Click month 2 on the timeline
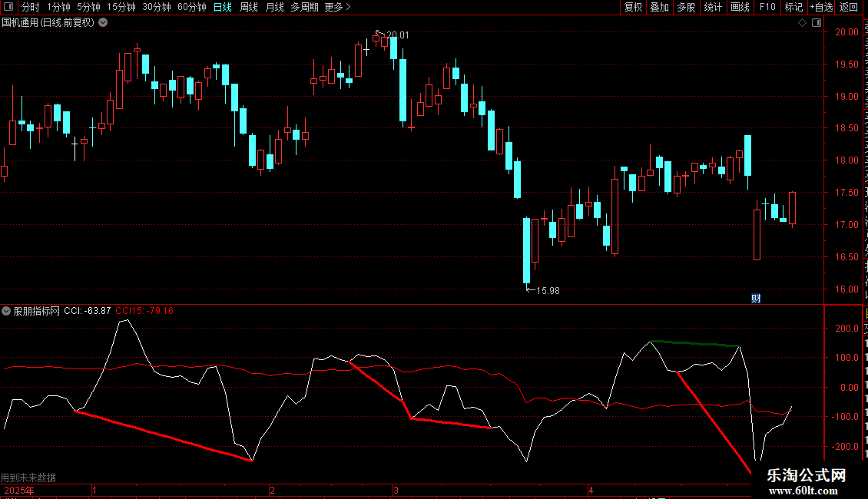The height and width of the screenshot is (499, 868). click(x=273, y=491)
